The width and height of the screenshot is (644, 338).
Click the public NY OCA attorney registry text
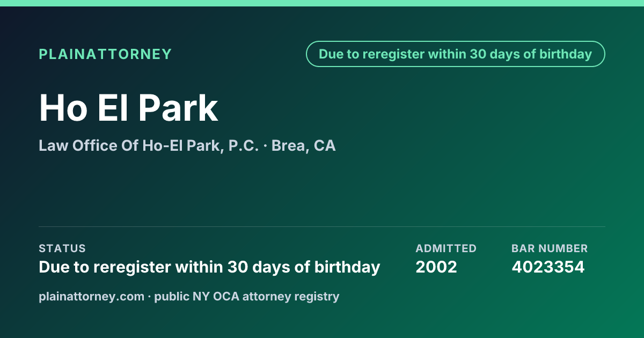pos(247,296)
